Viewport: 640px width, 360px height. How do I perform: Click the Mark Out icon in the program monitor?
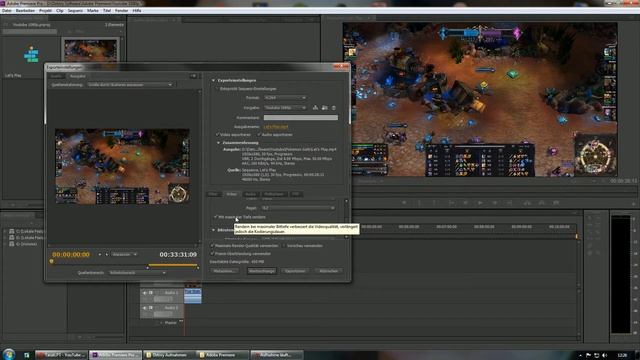[x=434, y=202]
